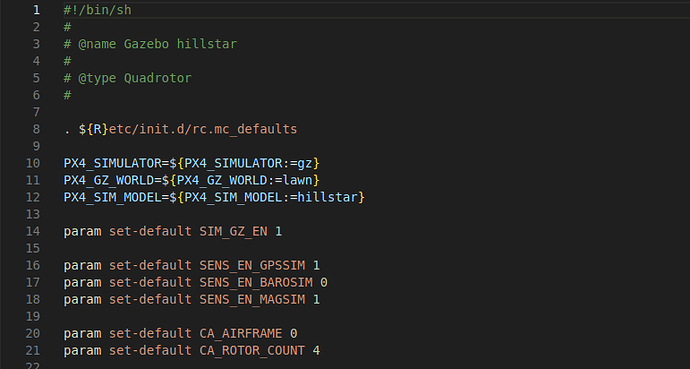This screenshot has height=369, width=690.
Task: Click the PX4_SIMULATOR variable assignment
Action: [x=191, y=163]
